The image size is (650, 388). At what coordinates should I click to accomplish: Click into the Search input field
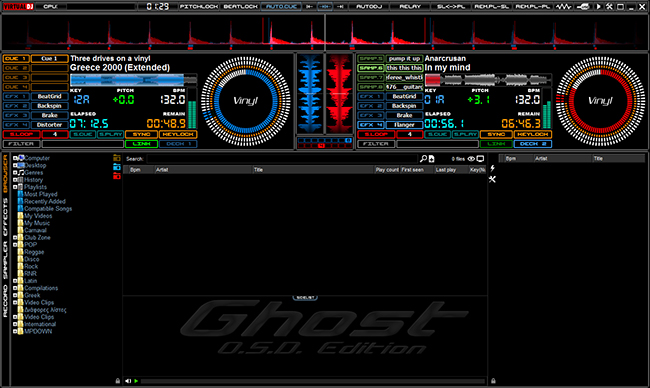point(282,159)
